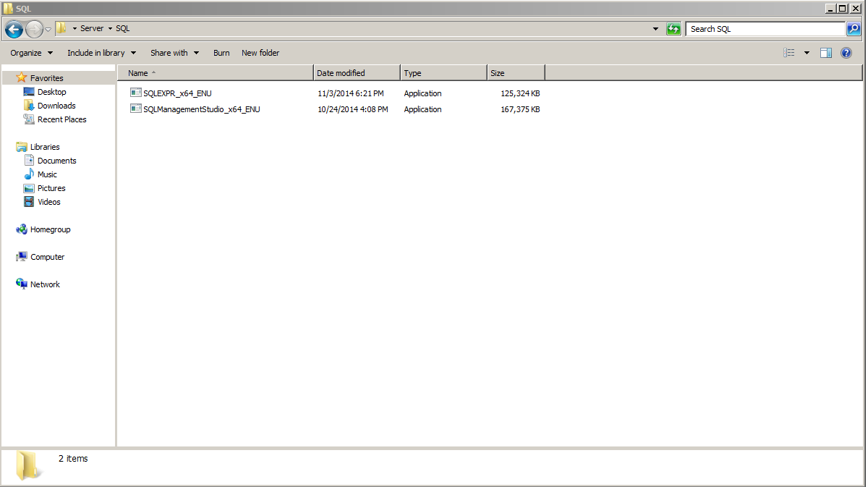Click the Pictures library icon
The height and width of the screenshot is (487, 868).
click(x=29, y=188)
